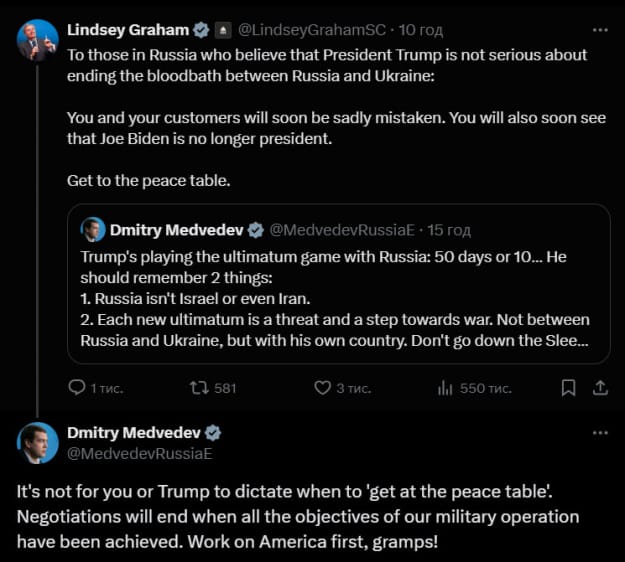This screenshot has height=562, width=625.
Task: Click the '10 год' timestamp on Graham's tweet
Action: pyautogui.click(x=425, y=29)
